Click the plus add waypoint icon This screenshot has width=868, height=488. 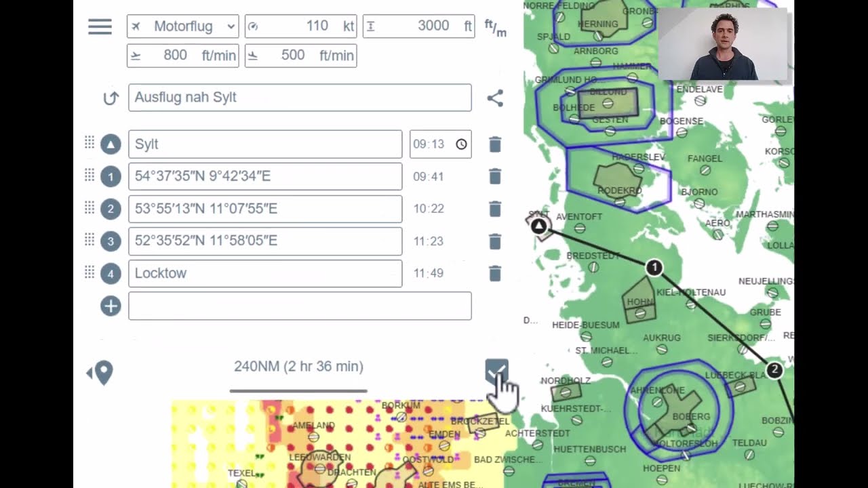111,306
